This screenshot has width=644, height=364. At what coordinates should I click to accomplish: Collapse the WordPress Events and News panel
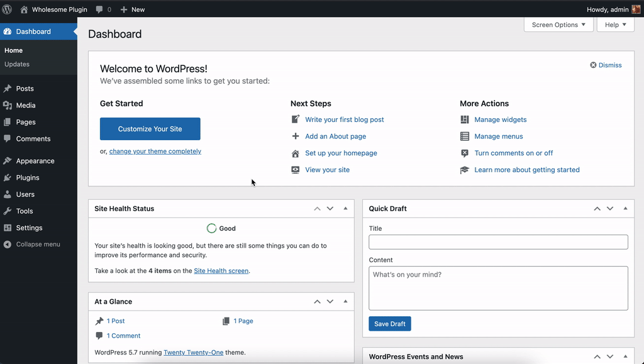click(x=626, y=356)
